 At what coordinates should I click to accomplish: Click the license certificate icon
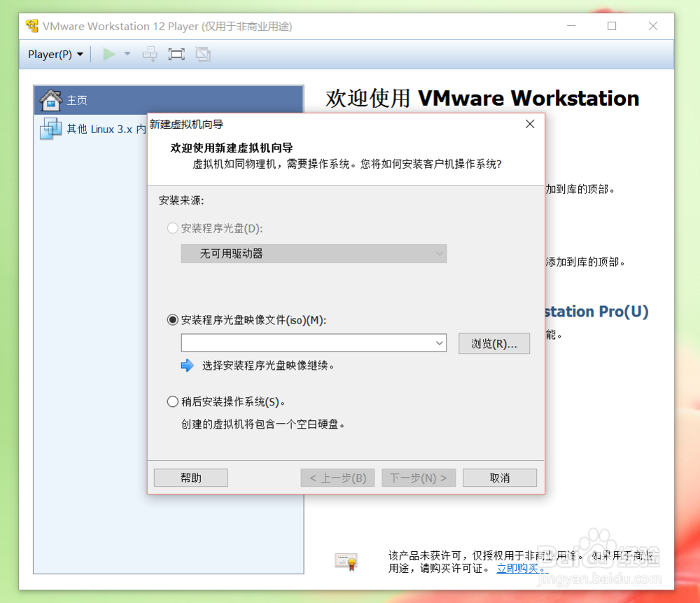click(346, 562)
